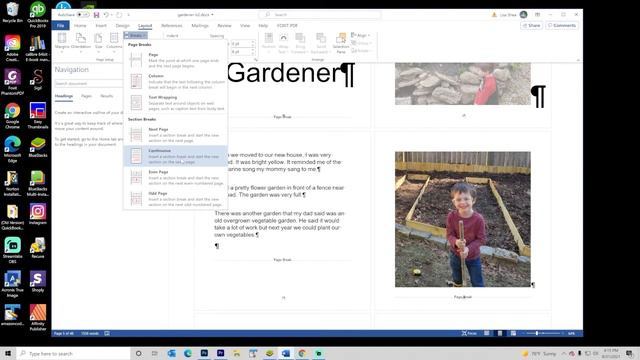Open the Mailings ribbon tab

coord(200,25)
